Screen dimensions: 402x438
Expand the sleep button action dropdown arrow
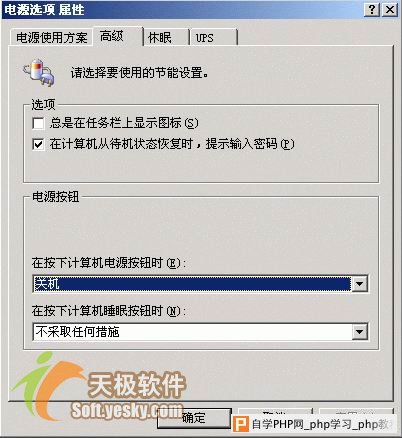click(359, 332)
